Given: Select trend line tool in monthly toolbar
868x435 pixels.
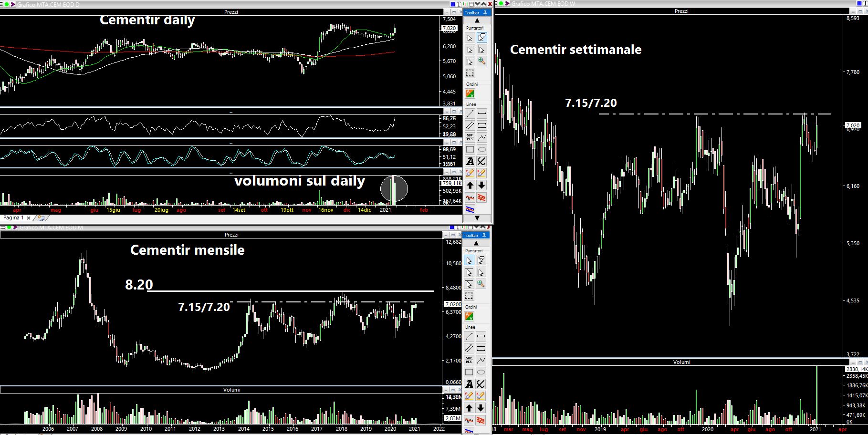Looking at the screenshot, I should [x=469, y=336].
